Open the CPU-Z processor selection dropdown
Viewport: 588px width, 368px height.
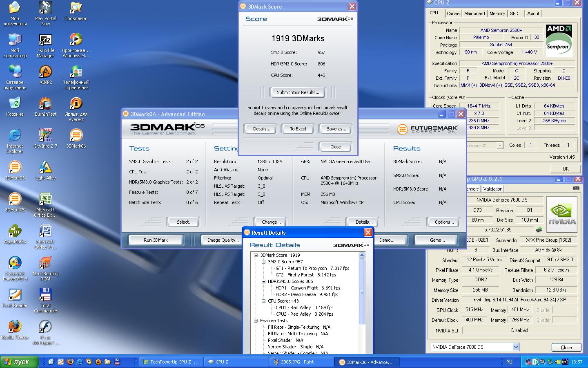tap(499, 146)
